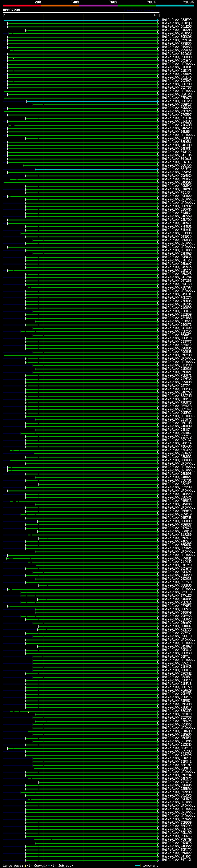This screenshot has height=868, width=197.
Task: Select hit label UniRef100_A4WPV2
Action: (176, 846)
